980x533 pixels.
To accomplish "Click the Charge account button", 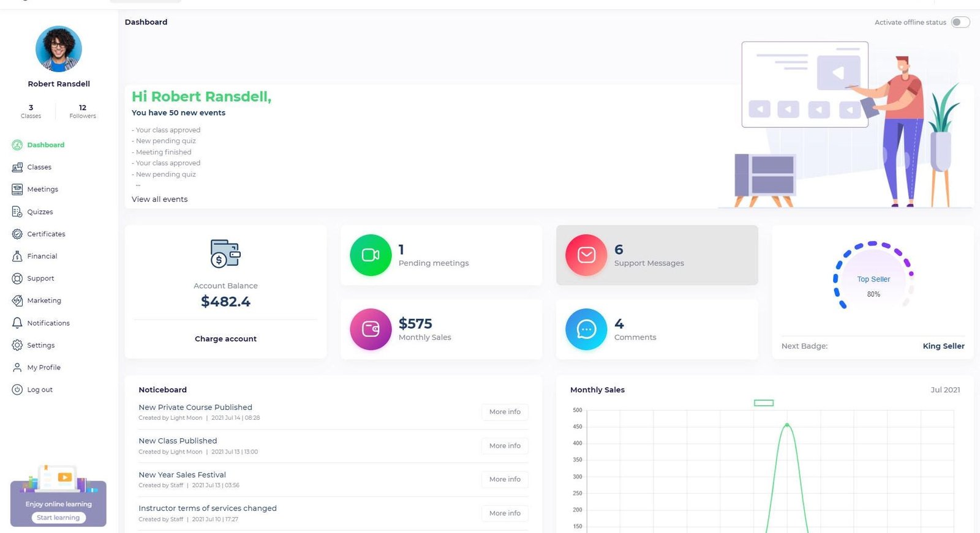I will (x=225, y=339).
